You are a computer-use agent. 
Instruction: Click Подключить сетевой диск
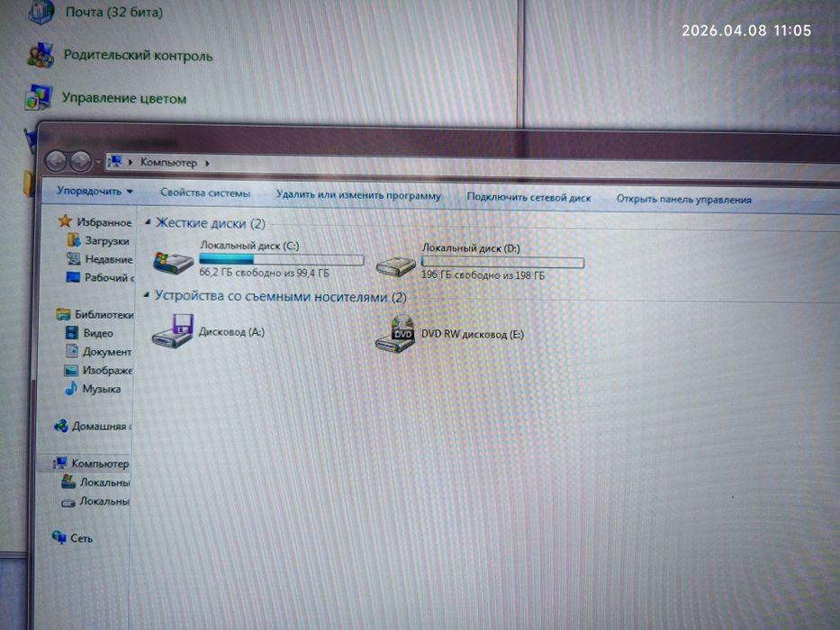(x=528, y=197)
